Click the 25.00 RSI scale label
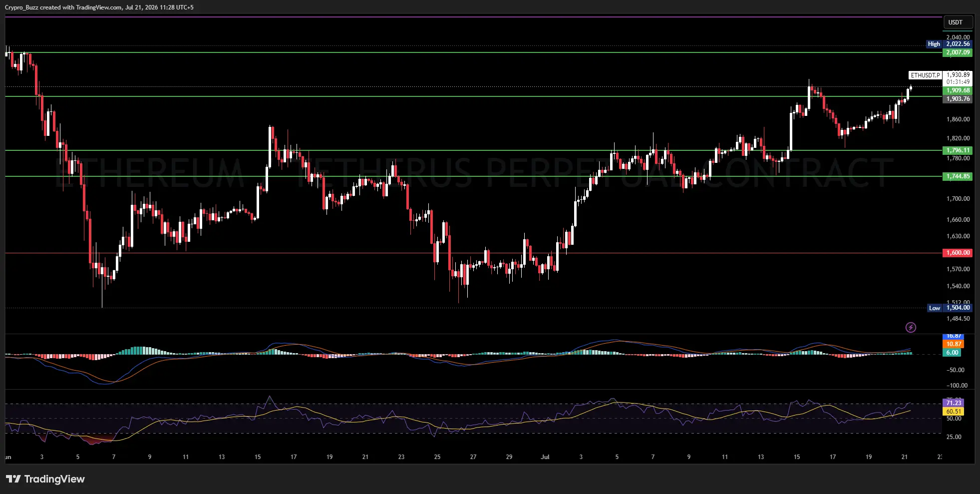This screenshot has height=494, width=980. [x=954, y=437]
